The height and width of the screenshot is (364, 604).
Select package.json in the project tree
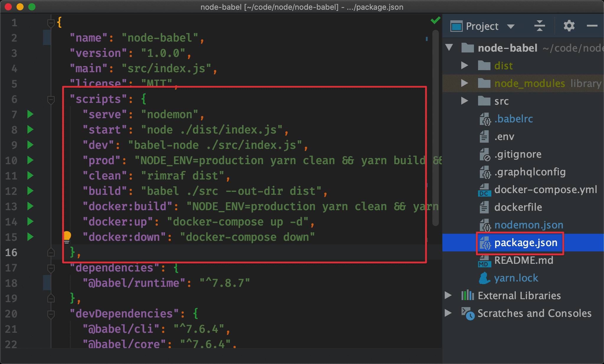click(526, 243)
